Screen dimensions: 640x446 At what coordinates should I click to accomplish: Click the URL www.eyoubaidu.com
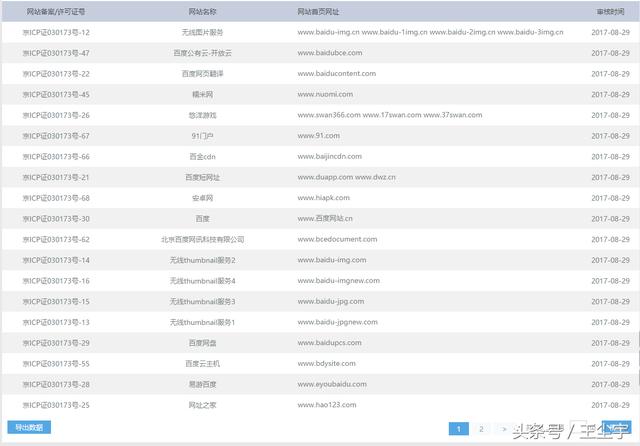332,384
